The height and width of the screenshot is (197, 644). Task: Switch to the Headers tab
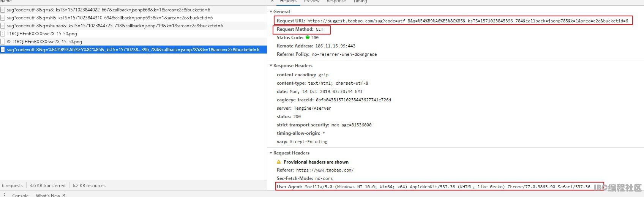pos(288,2)
